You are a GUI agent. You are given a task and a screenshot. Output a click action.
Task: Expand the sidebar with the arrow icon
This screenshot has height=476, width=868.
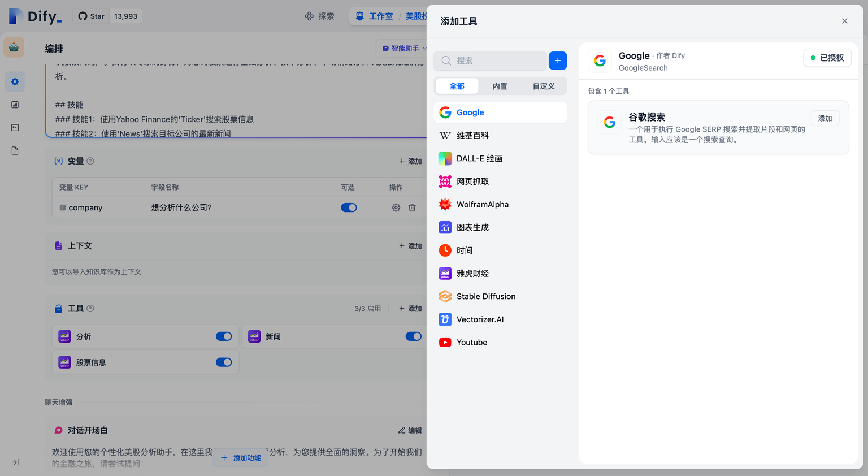tap(15, 462)
